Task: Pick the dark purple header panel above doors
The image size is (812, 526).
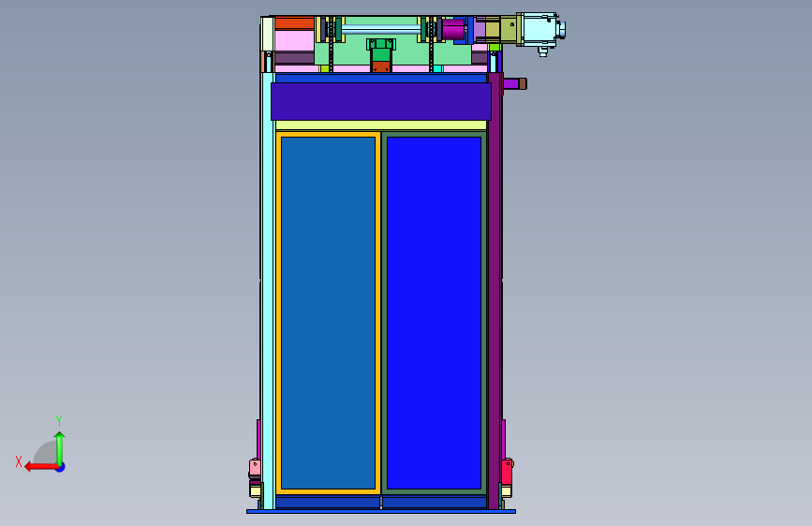Action: coord(380,101)
